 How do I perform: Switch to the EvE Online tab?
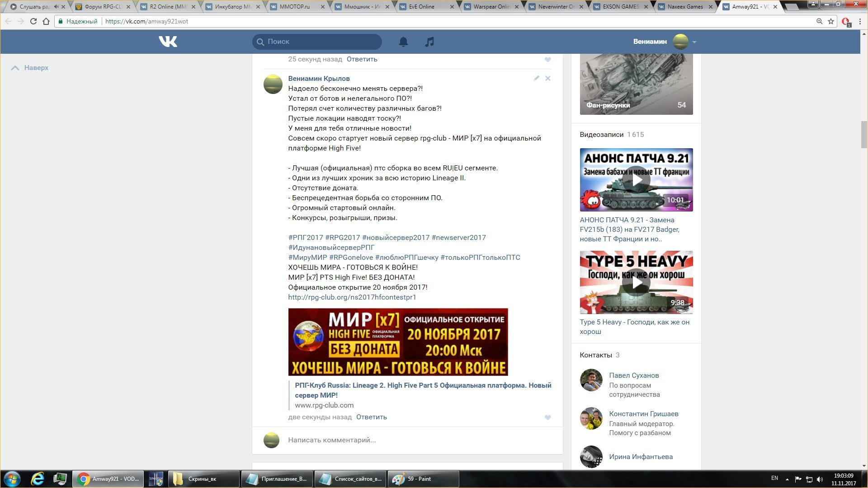click(x=421, y=7)
